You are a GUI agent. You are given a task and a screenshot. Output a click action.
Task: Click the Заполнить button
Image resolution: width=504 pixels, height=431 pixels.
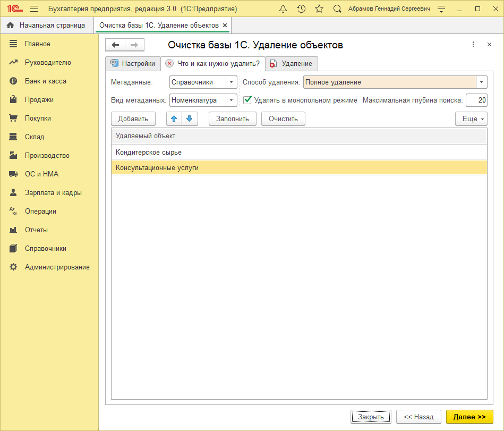[232, 119]
